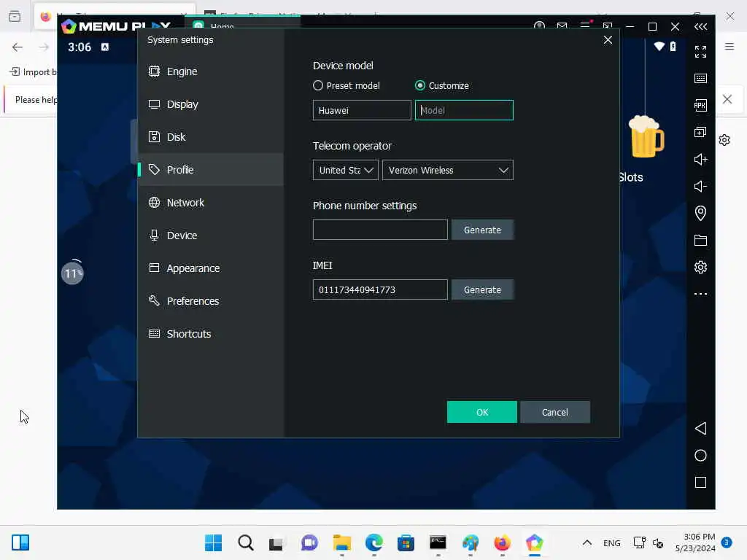
Task: Click the phone number input field
Action: 380,230
